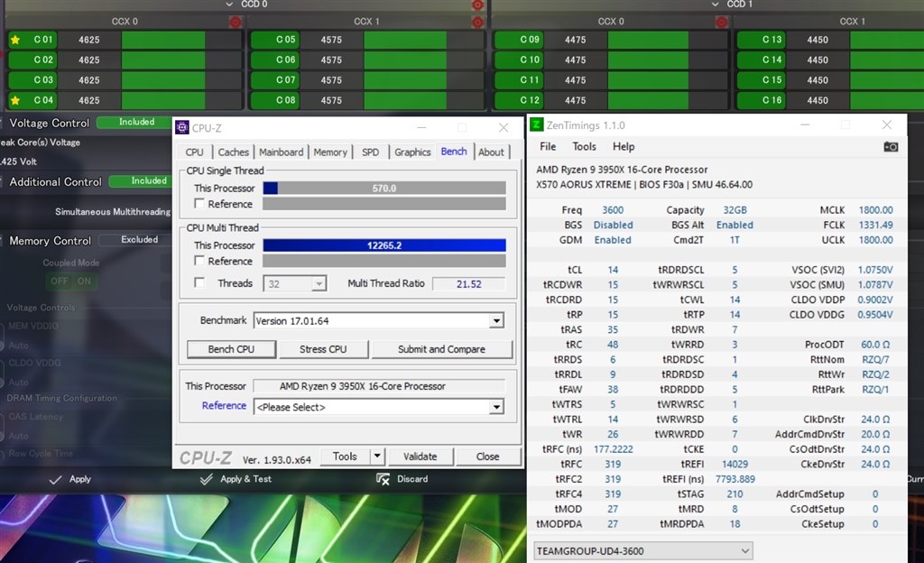Click the Apply checkmark in Ryzen Master

55,480
